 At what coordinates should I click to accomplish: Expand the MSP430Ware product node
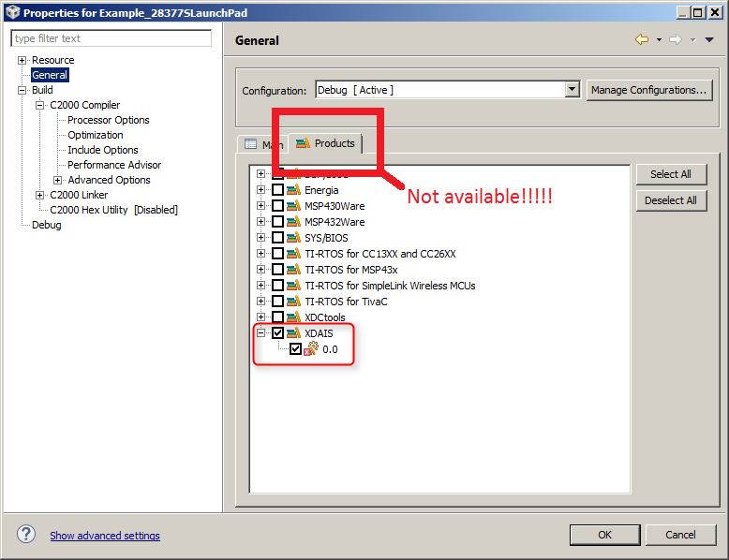click(x=260, y=205)
